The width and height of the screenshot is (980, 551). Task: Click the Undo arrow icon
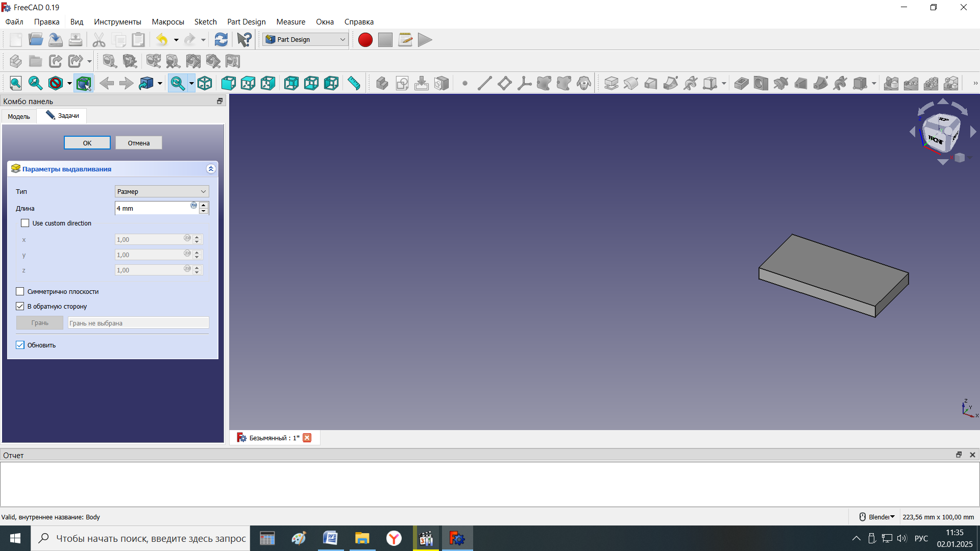pos(162,40)
